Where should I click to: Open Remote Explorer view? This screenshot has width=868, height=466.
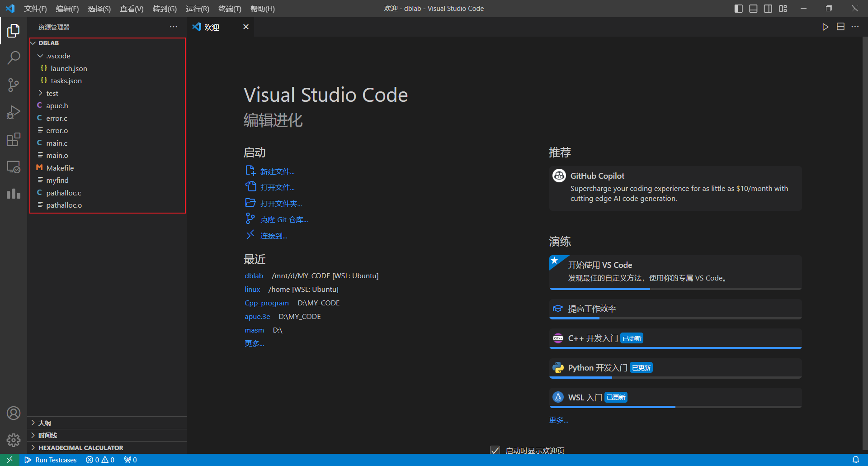[x=14, y=167]
